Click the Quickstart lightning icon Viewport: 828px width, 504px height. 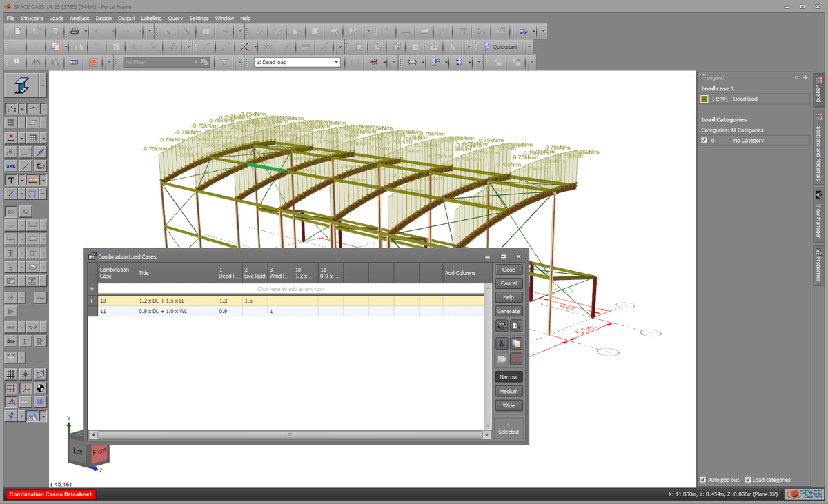click(486, 47)
